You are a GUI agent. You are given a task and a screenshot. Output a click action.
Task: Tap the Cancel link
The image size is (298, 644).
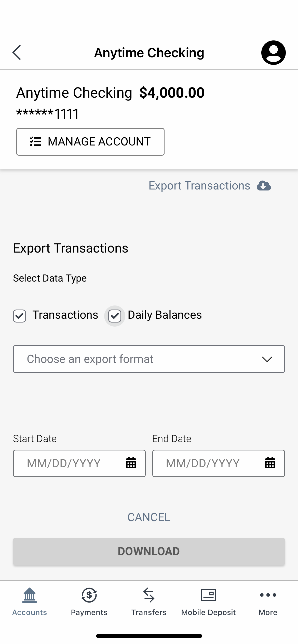149,517
